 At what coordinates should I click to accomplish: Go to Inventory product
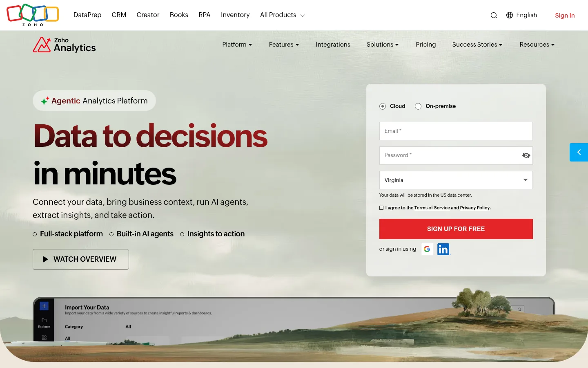point(235,15)
